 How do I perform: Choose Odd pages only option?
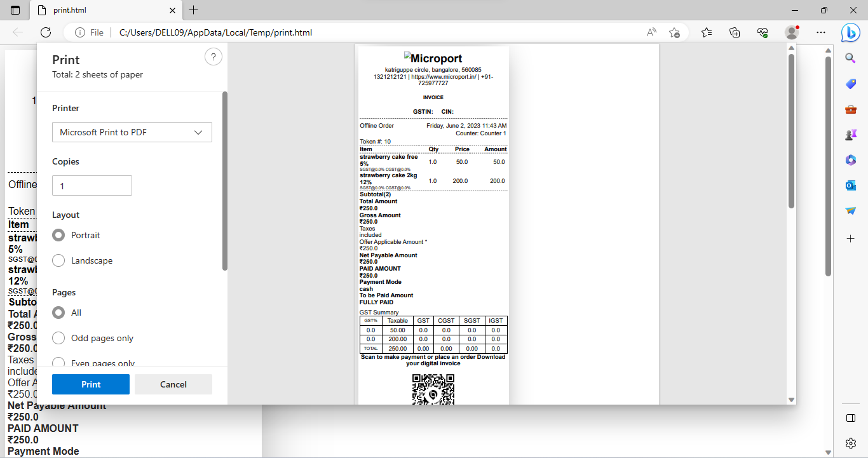[x=58, y=338]
